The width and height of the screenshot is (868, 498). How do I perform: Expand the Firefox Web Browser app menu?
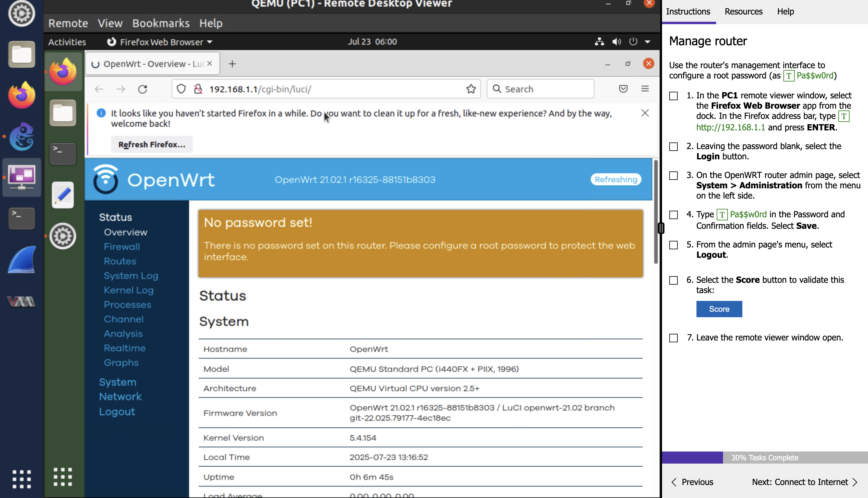[159, 42]
